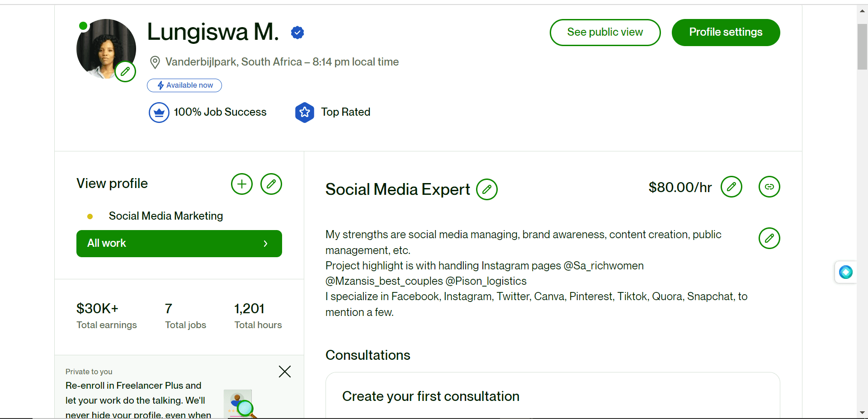
Task: Expand All work with chevron arrow
Action: (x=265, y=244)
